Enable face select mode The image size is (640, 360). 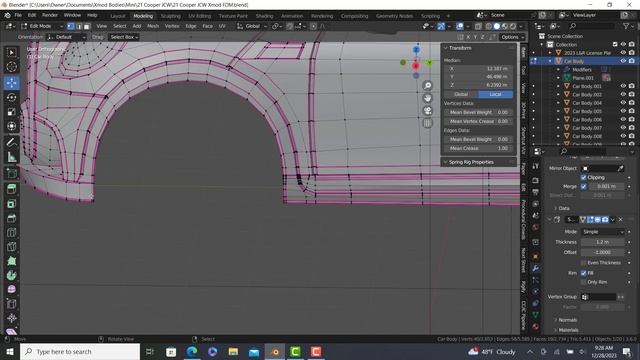coord(87,26)
